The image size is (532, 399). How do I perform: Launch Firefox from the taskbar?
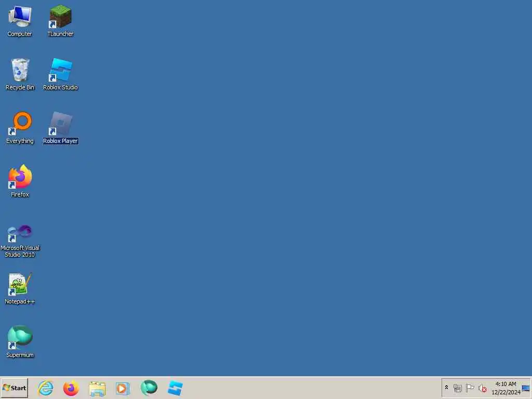click(71, 388)
